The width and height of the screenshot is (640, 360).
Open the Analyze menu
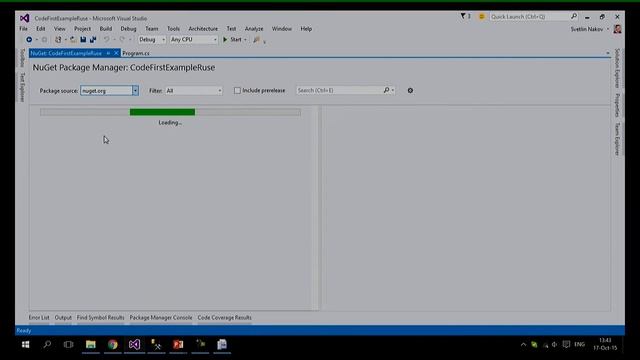click(254, 29)
